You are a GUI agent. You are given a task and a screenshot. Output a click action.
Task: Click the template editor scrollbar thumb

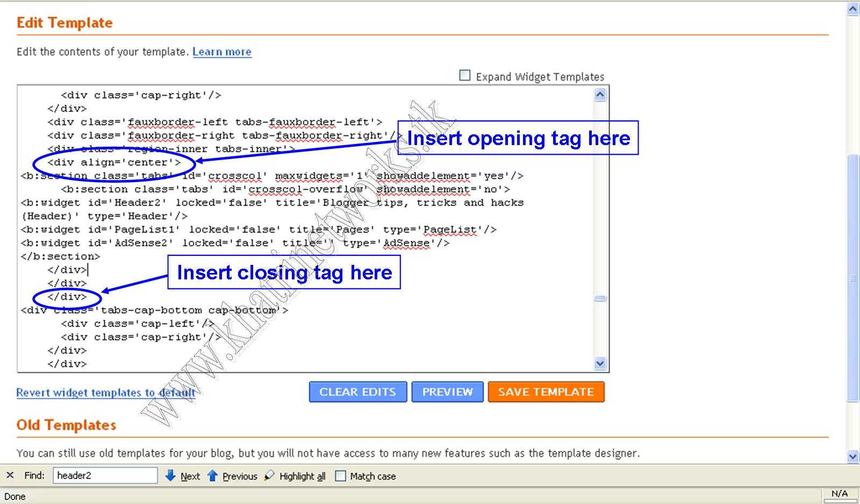600,298
